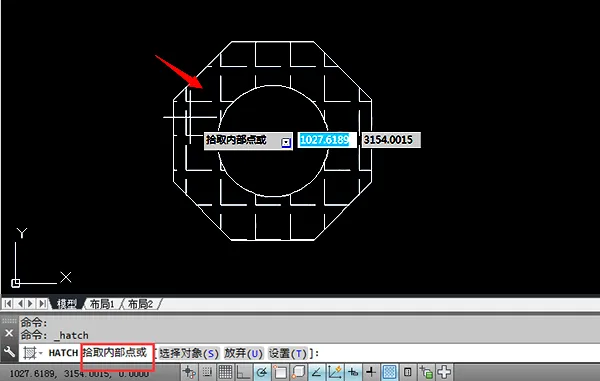The image size is (600, 381).
Task: Toggle Object Snap Tracking icon
Action: tap(316, 372)
